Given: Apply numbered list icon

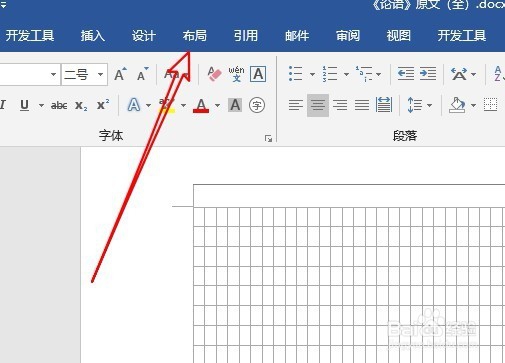Looking at the screenshot, I should (x=330, y=74).
